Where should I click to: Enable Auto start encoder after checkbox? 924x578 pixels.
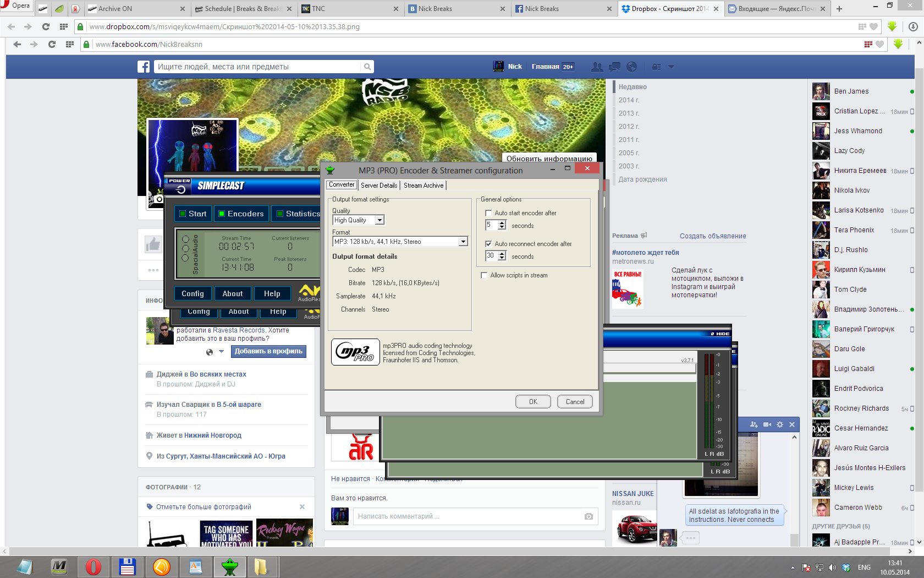tap(488, 213)
